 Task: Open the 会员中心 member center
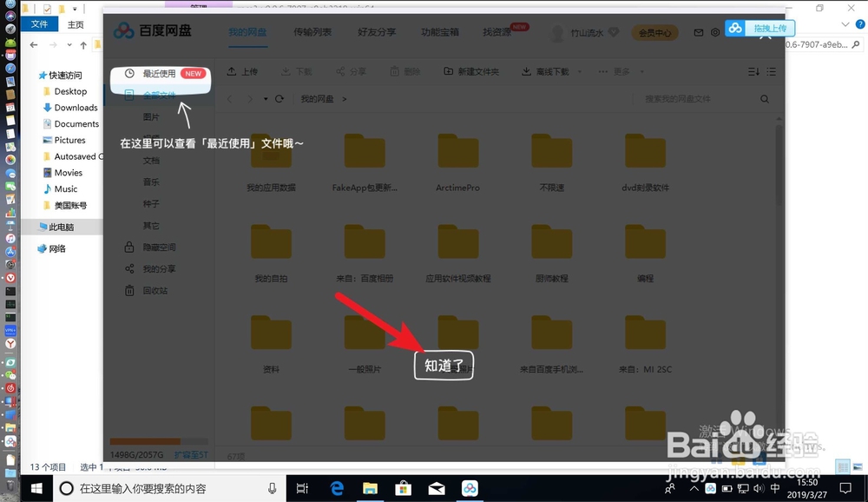point(654,33)
